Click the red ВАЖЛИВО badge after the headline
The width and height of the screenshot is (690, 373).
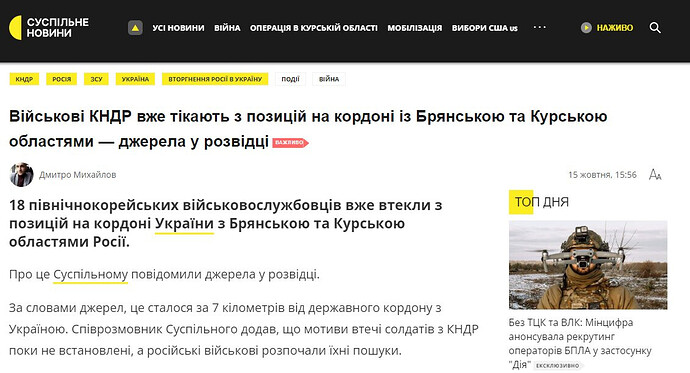point(290,143)
